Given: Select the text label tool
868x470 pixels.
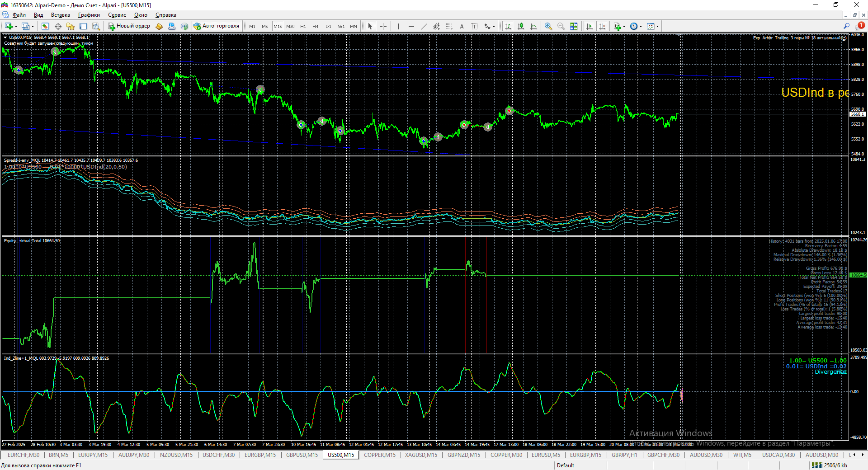Looking at the screenshot, I should point(474,26).
